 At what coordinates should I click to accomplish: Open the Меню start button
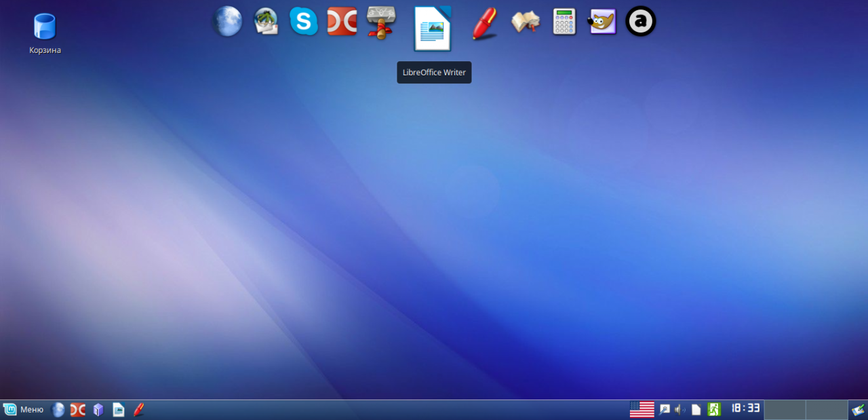(x=23, y=409)
